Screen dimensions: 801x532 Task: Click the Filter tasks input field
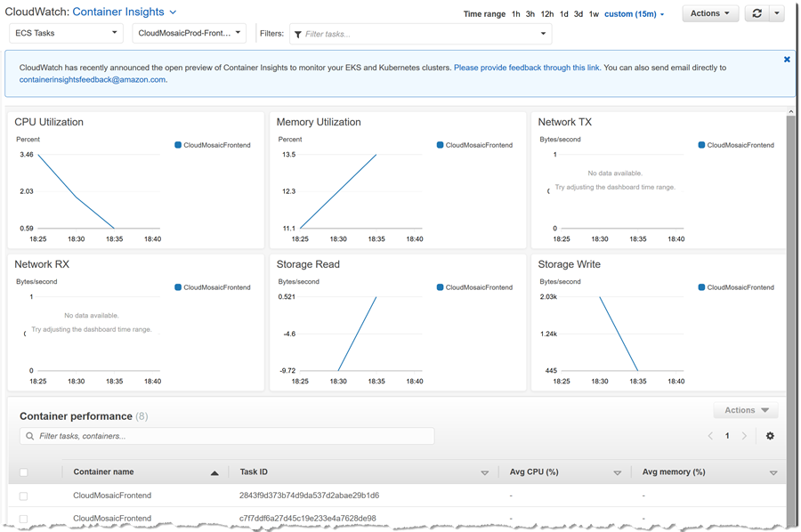420,34
